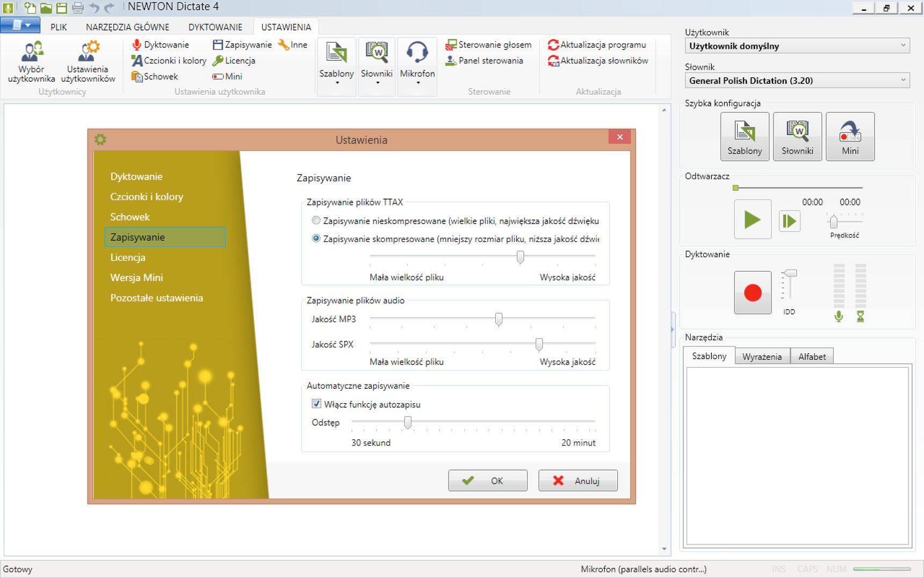Close the Ustawienia dialog

coord(619,137)
